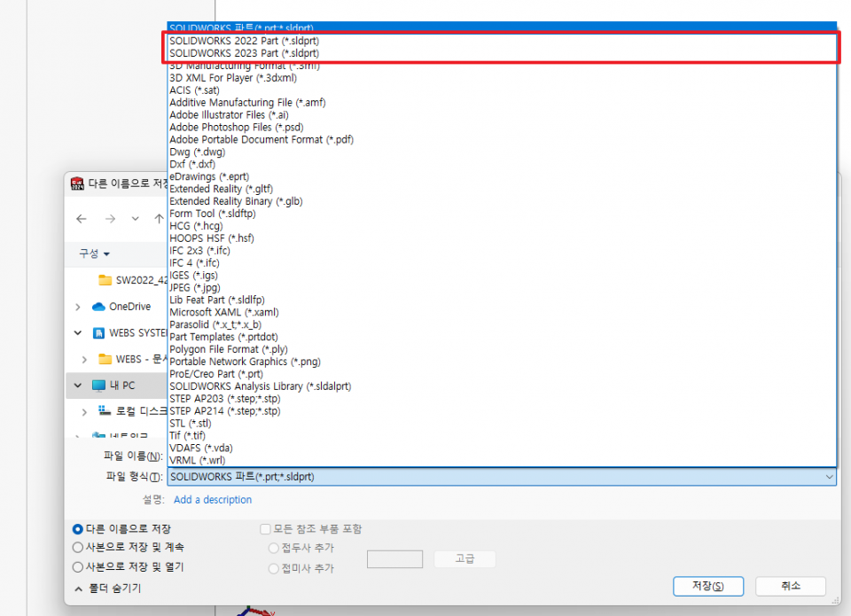Choose Parasolid (*.x_t;*.x_b) format
The width and height of the screenshot is (851, 616).
pyautogui.click(x=502, y=325)
